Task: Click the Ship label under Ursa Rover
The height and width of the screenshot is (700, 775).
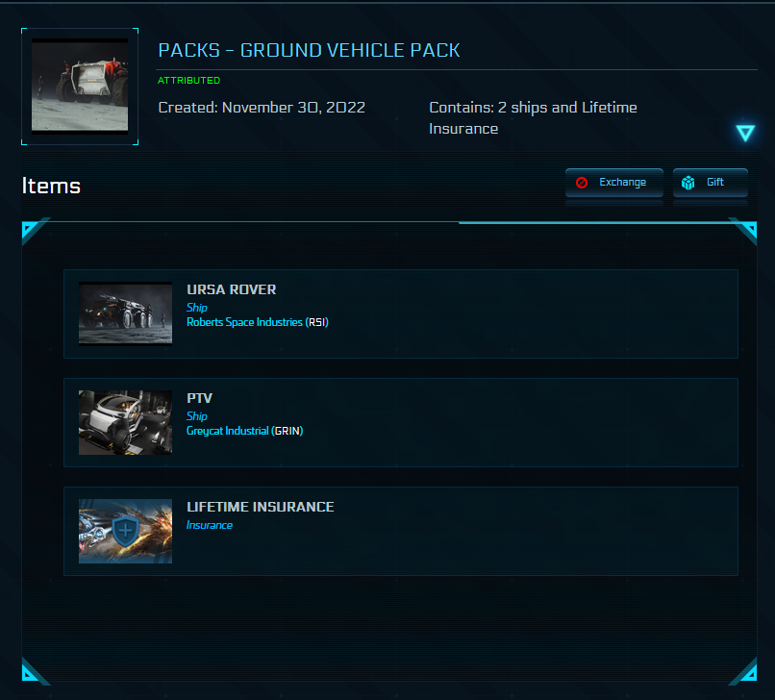Action: point(196,308)
